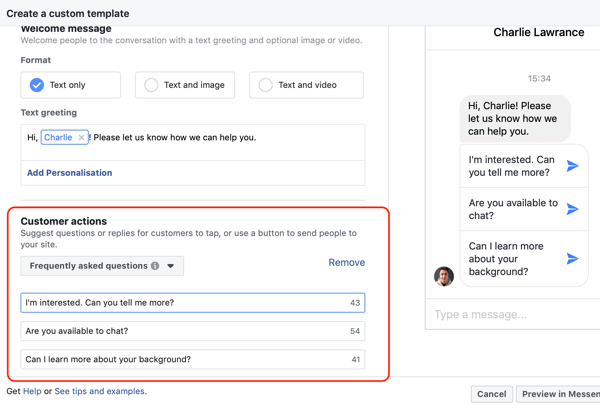Click send arrow next to "I'm interested" reply
This screenshot has width=600, height=409.
click(572, 167)
